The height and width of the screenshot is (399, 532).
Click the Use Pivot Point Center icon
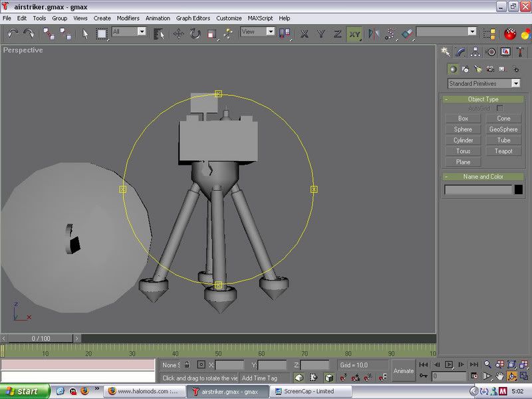(x=285, y=34)
